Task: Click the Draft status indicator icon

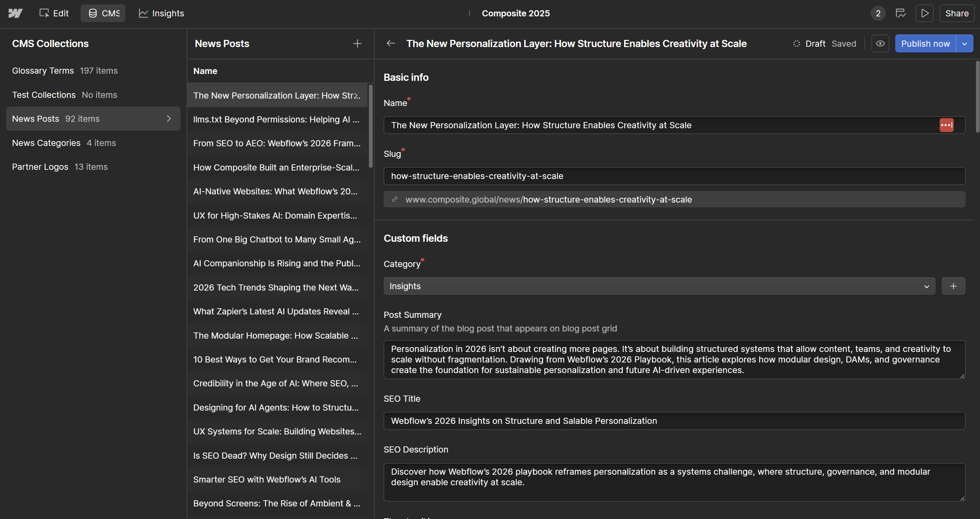Action: point(797,43)
